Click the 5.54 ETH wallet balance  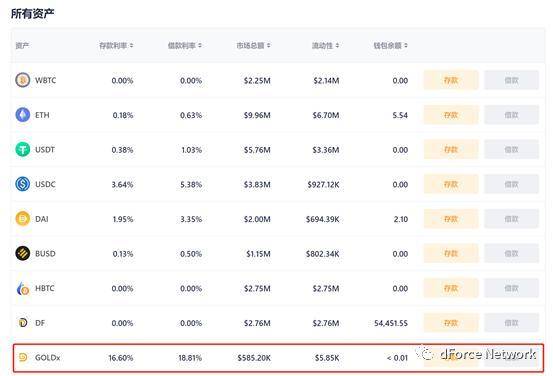(400, 115)
